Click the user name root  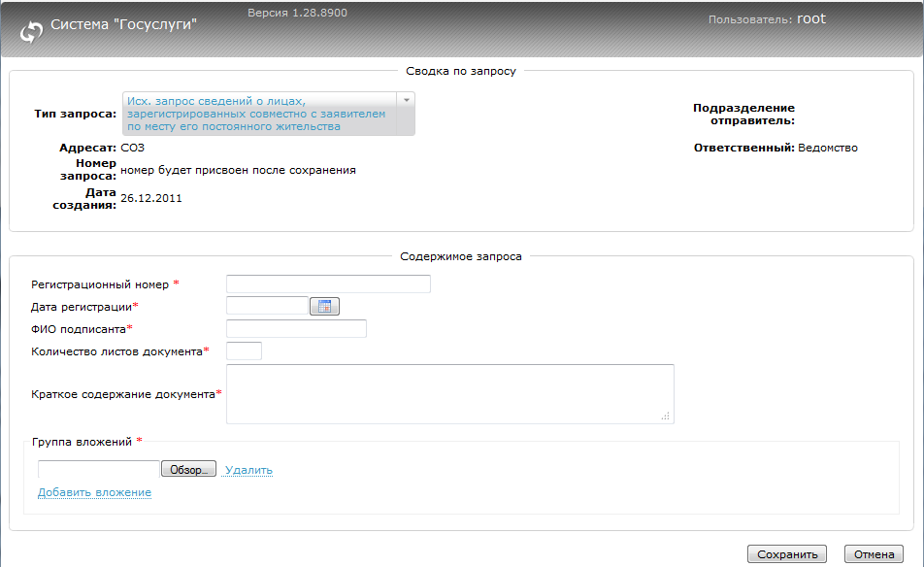tap(811, 18)
